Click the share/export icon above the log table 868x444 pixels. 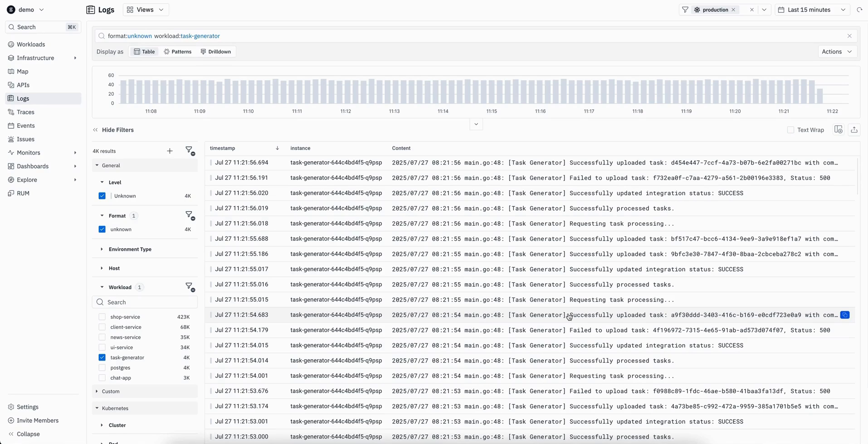pyautogui.click(x=854, y=130)
